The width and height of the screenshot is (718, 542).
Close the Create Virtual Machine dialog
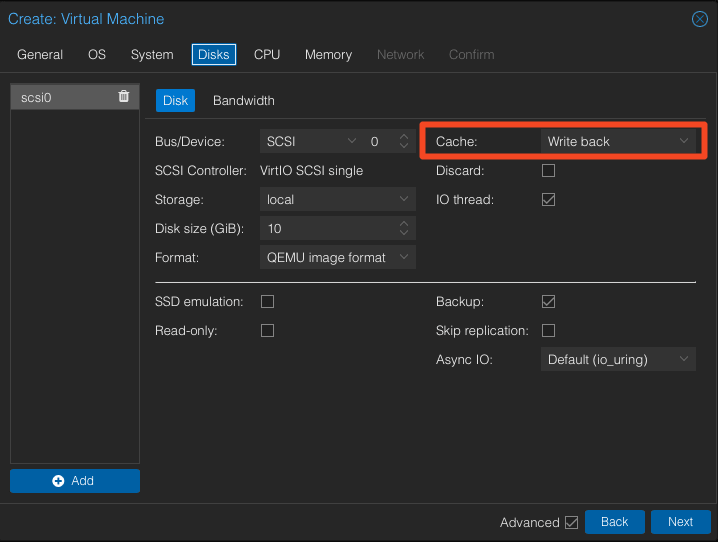(x=700, y=19)
